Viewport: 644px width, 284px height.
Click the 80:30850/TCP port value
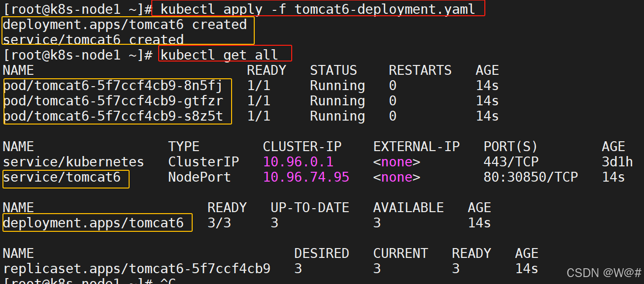531,177
